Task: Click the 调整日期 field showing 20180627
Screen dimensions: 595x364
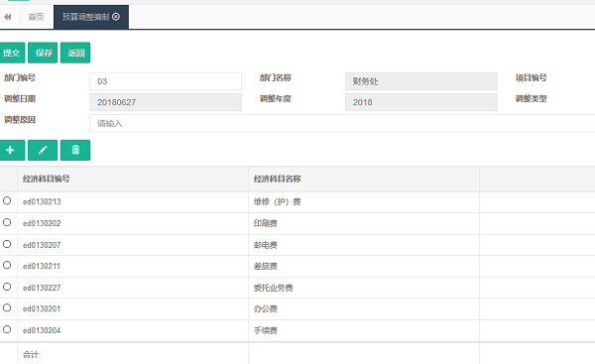Action: pyautogui.click(x=166, y=102)
